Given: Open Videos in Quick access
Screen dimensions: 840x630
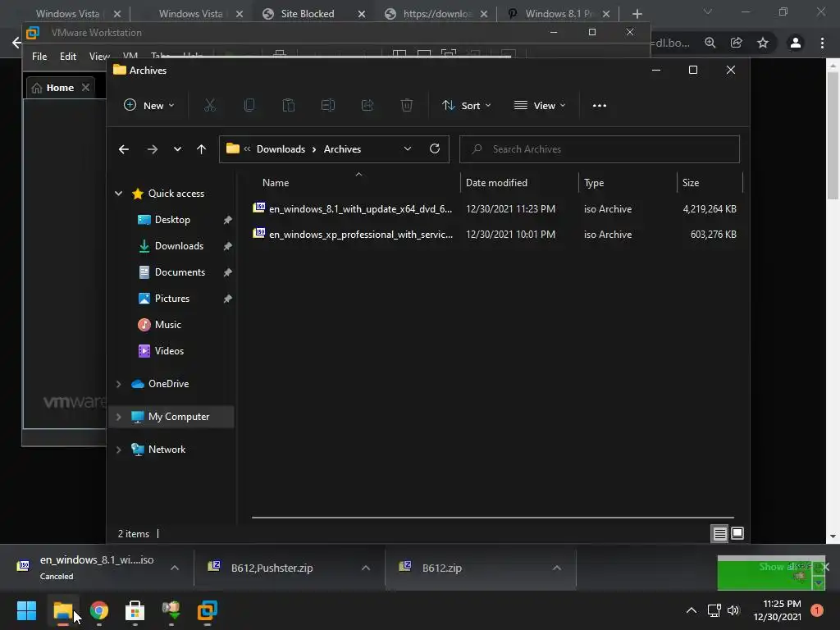Looking at the screenshot, I should click(169, 351).
